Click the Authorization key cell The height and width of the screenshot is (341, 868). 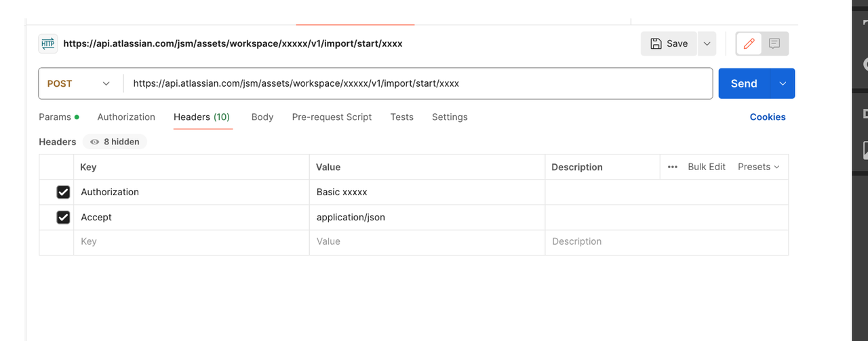point(191,193)
